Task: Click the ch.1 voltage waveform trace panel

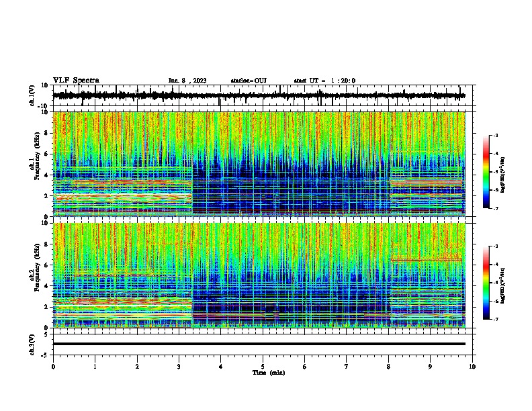Action: click(263, 95)
